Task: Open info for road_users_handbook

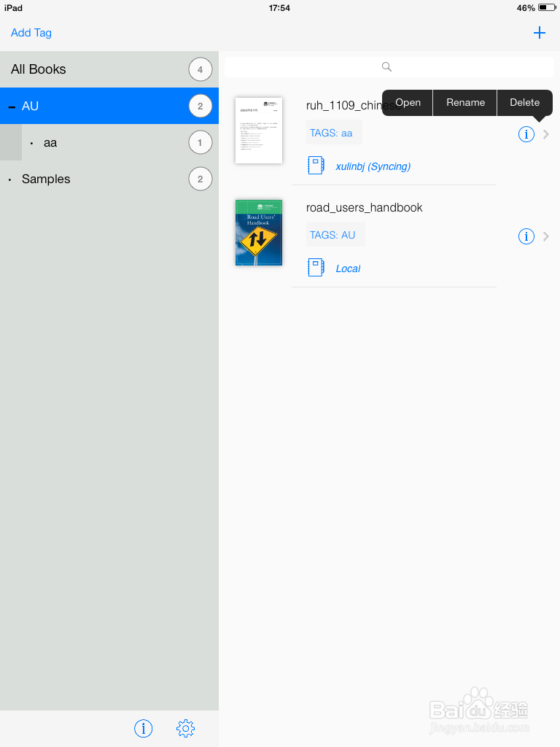Action: [x=526, y=236]
